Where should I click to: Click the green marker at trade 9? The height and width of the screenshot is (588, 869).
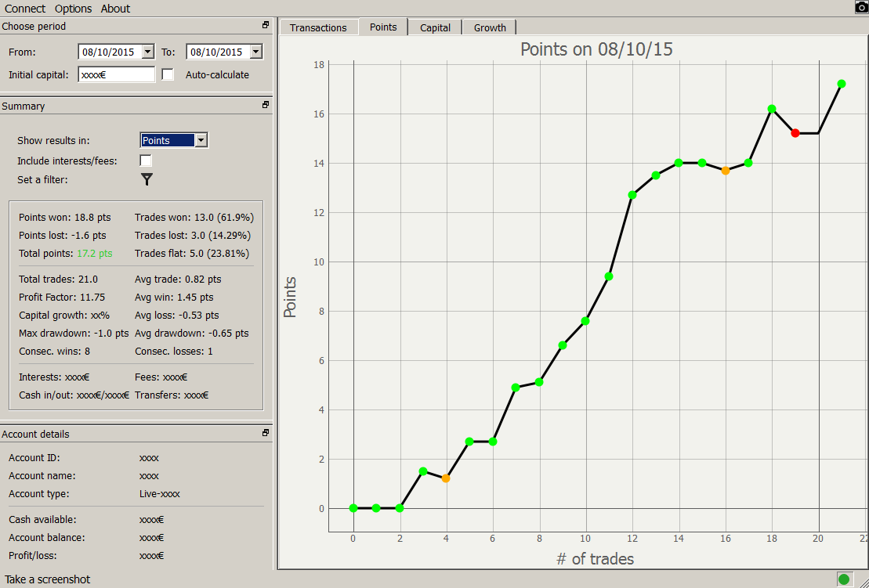[x=563, y=345]
